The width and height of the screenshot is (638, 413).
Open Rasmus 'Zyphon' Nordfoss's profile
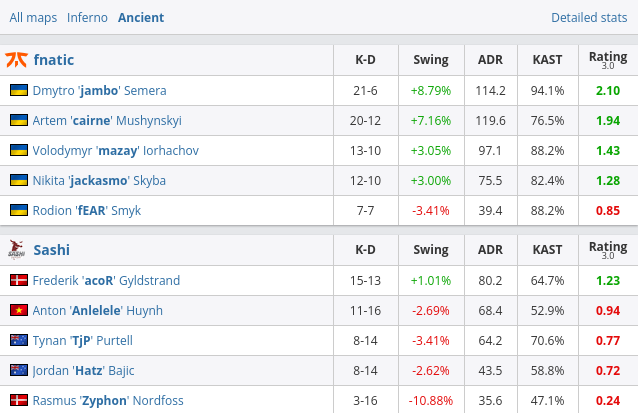108,400
